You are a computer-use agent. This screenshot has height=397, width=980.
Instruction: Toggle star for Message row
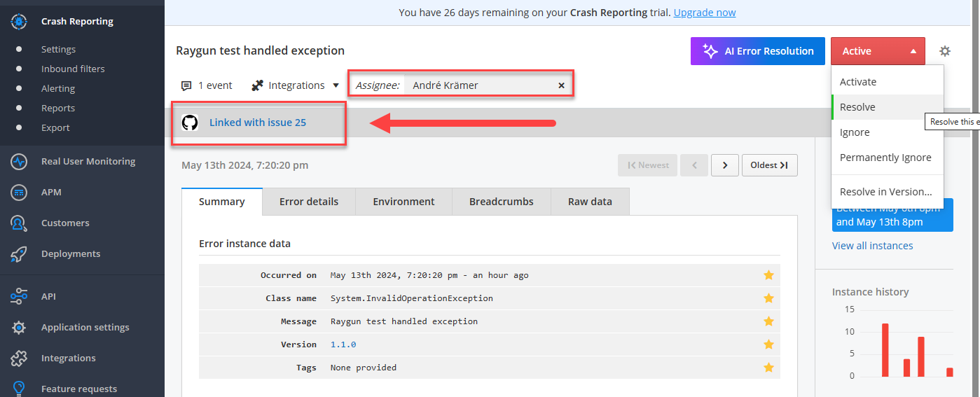coord(768,321)
